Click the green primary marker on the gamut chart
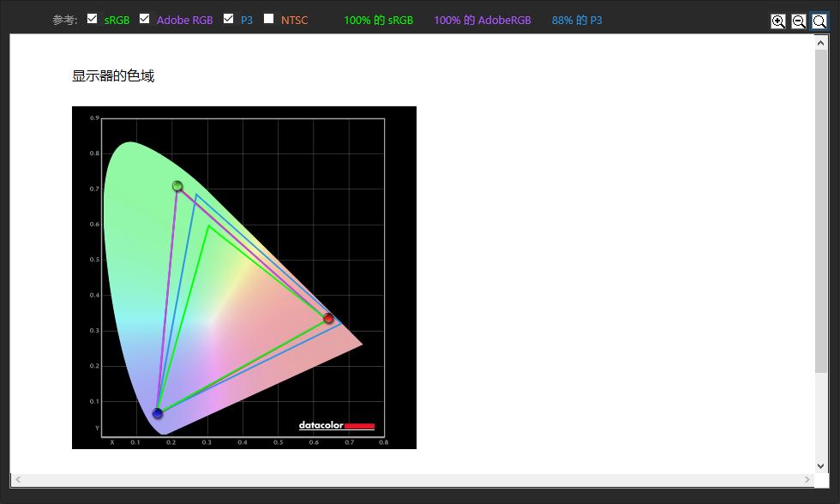840x504 pixels. (177, 186)
